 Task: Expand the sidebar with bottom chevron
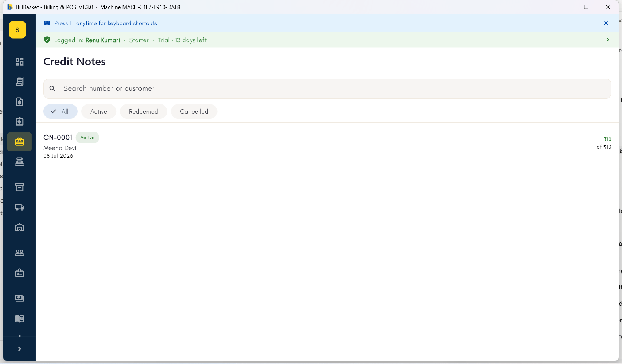tap(20, 349)
